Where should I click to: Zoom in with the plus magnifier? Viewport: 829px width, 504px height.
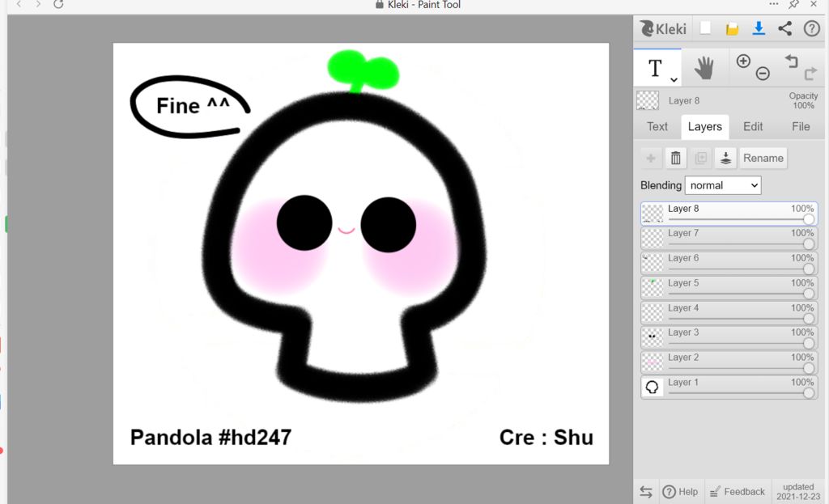pyautogui.click(x=743, y=61)
